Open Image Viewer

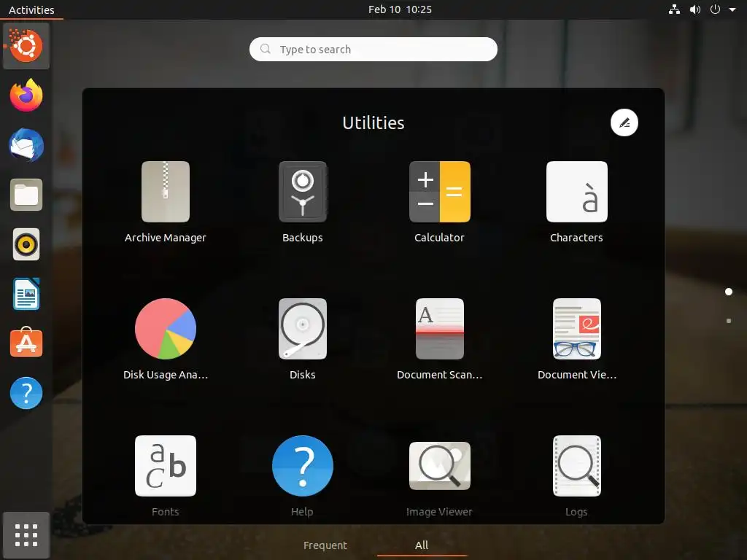click(440, 466)
